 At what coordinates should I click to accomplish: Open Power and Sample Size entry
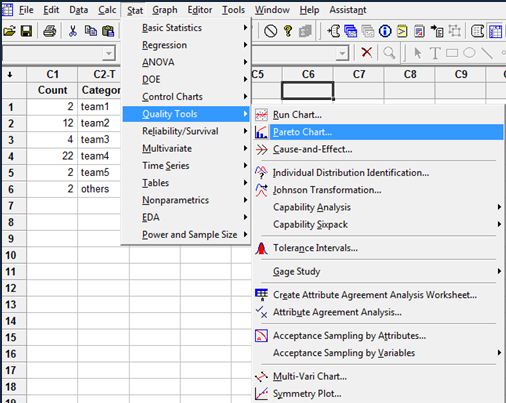click(186, 235)
